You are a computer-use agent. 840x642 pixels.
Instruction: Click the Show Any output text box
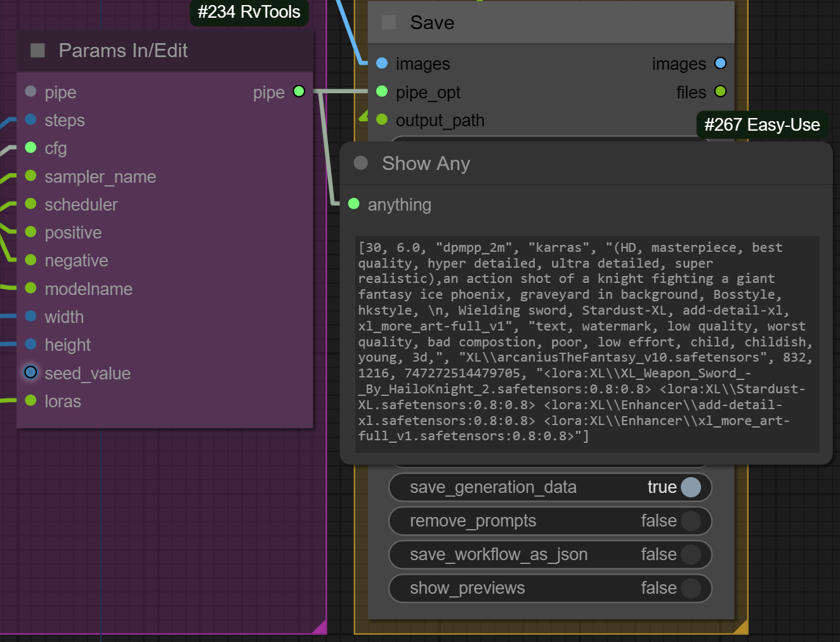point(587,343)
